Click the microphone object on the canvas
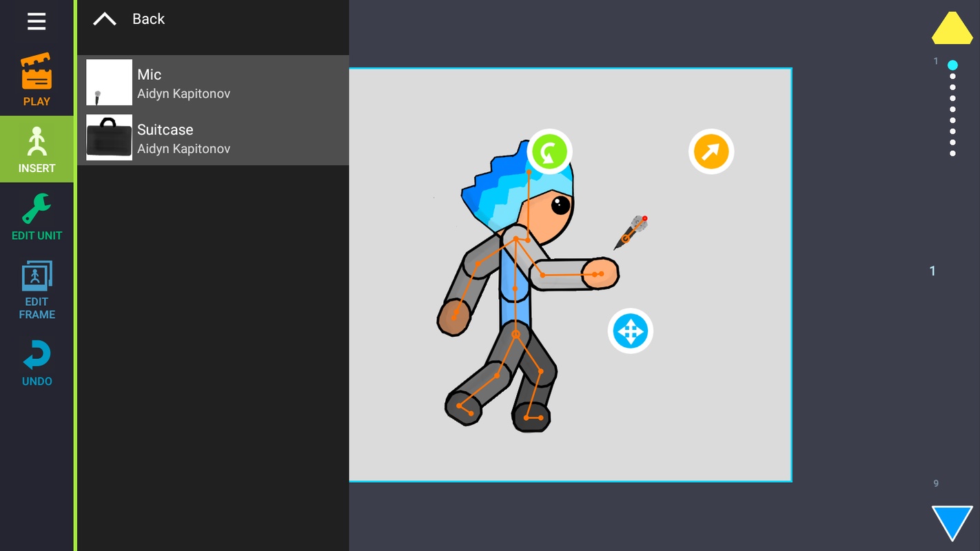Image resolution: width=980 pixels, height=551 pixels. pos(631,232)
